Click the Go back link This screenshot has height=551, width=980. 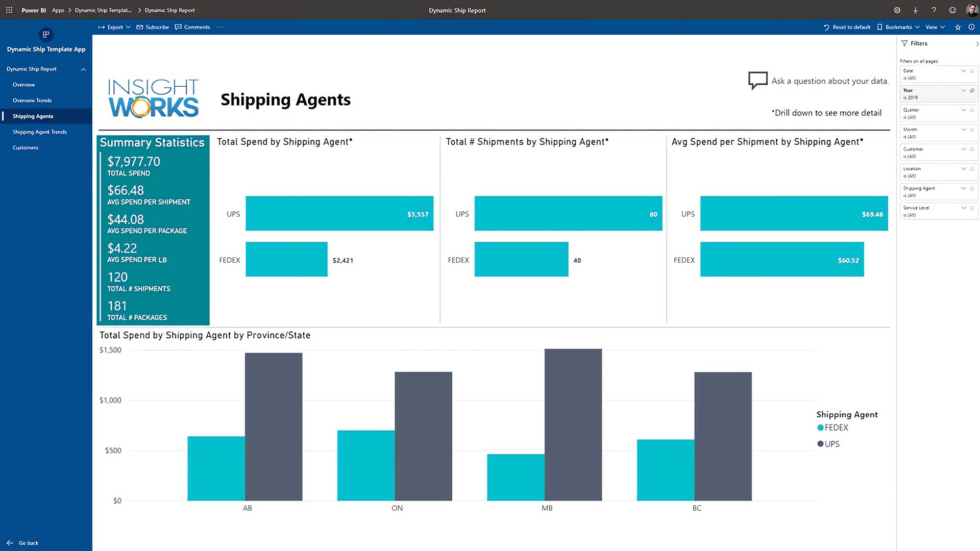[28, 543]
